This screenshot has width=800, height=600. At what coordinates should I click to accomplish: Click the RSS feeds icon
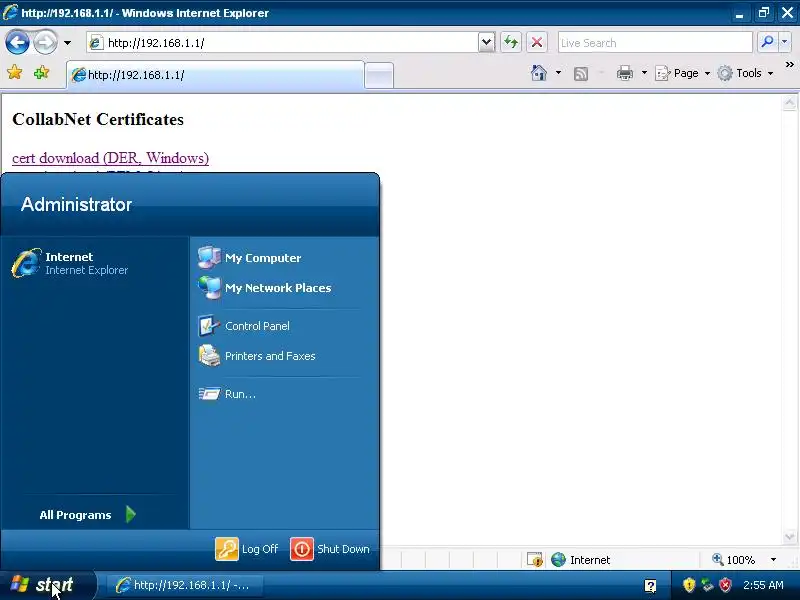581,74
